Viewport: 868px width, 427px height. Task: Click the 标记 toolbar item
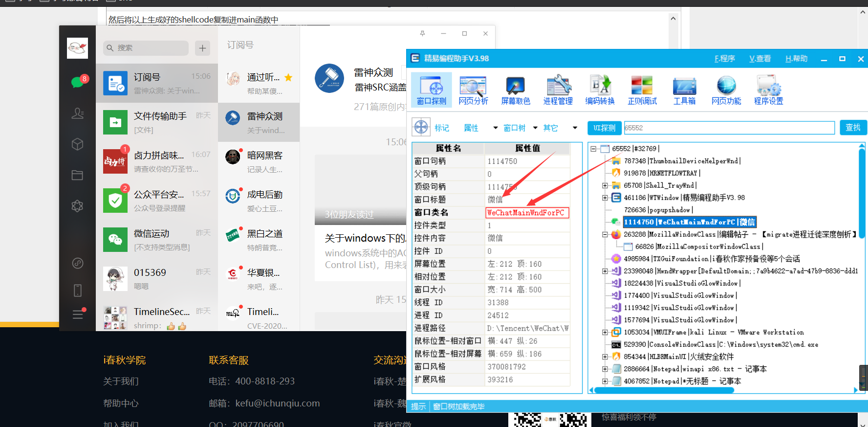[x=442, y=128]
